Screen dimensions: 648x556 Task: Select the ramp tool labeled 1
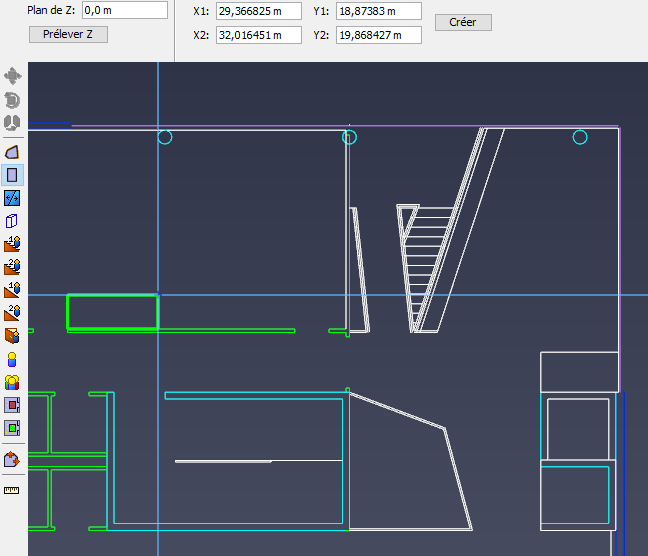coord(12,290)
